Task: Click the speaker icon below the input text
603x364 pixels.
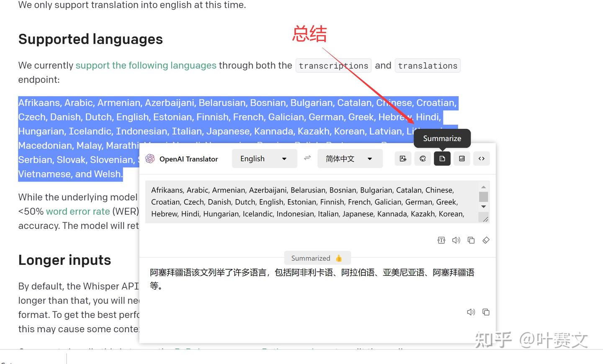Action: pyautogui.click(x=456, y=240)
